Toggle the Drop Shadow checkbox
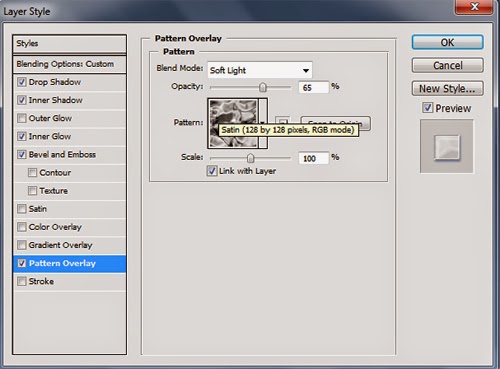 point(22,82)
